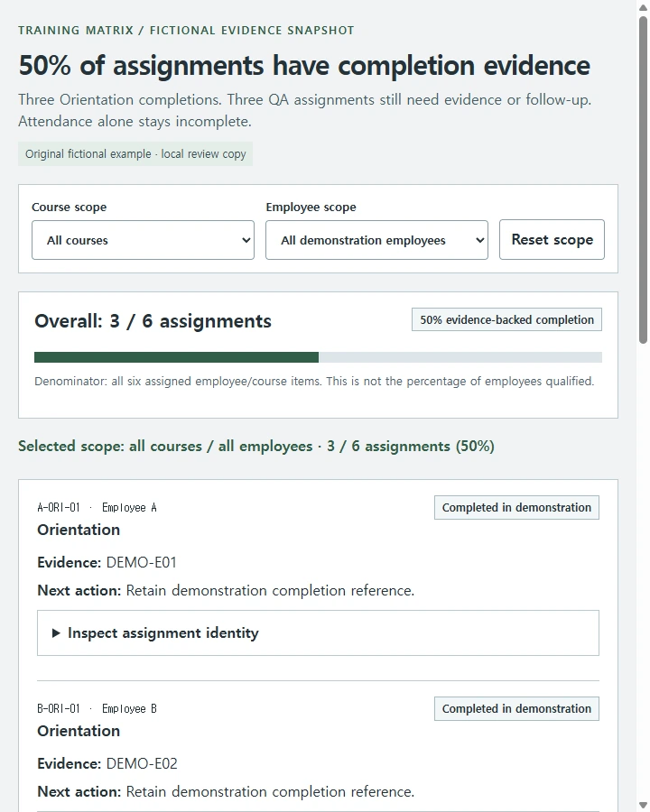The height and width of the screenshot is (812, 650).
Task: Click the Orientation title under Employee A
Action: (79, 530)
